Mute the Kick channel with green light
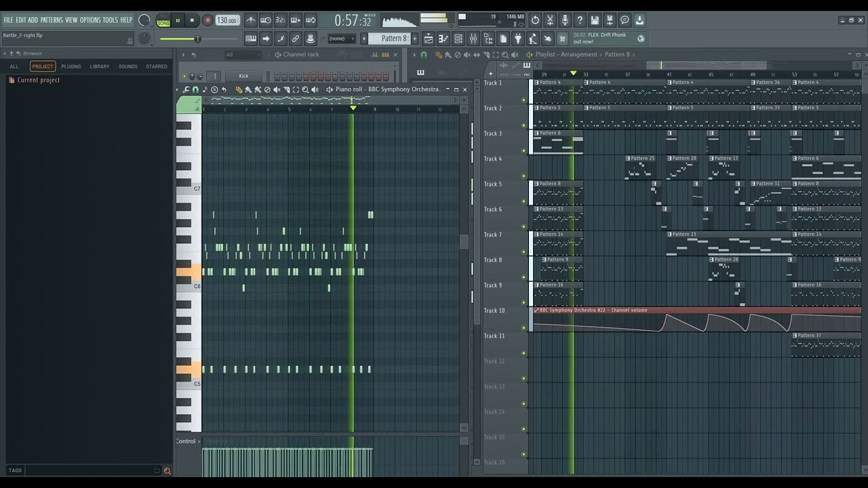The height and width of the screenshot is (488, 868). [183, 77]
